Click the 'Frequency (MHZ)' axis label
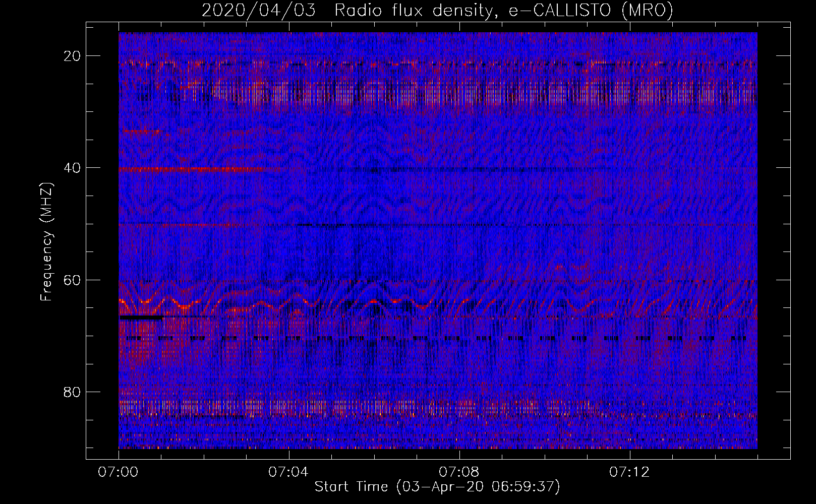This screenshot has width=816, height=504. tap(46, 242)
